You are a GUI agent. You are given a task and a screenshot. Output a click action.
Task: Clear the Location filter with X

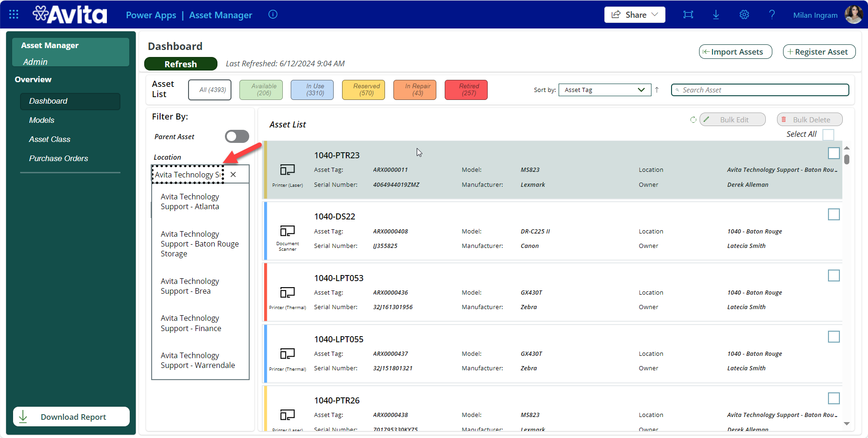233,174
